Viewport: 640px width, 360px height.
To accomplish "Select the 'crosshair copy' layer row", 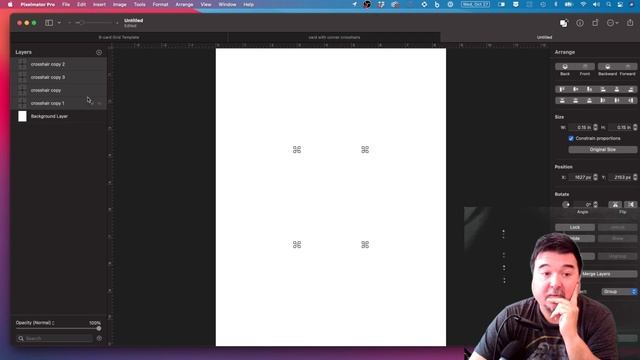I will (59, 90).
